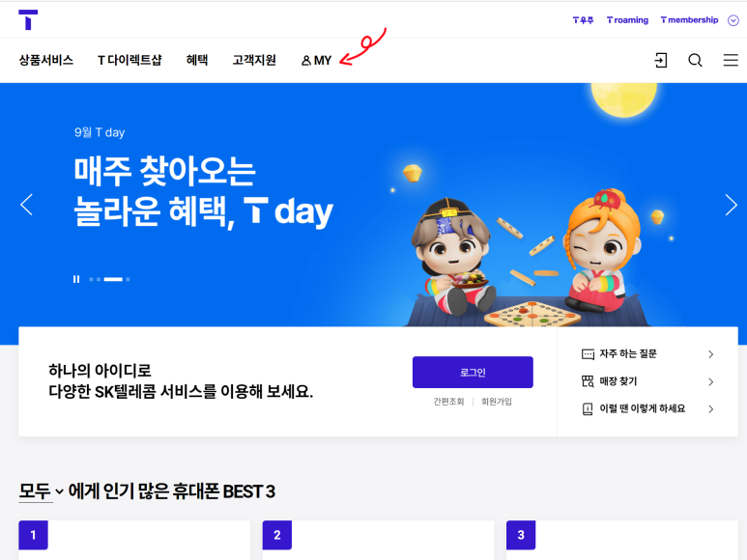
Task: Click the T logo at top left
Action: click(28, 20)
